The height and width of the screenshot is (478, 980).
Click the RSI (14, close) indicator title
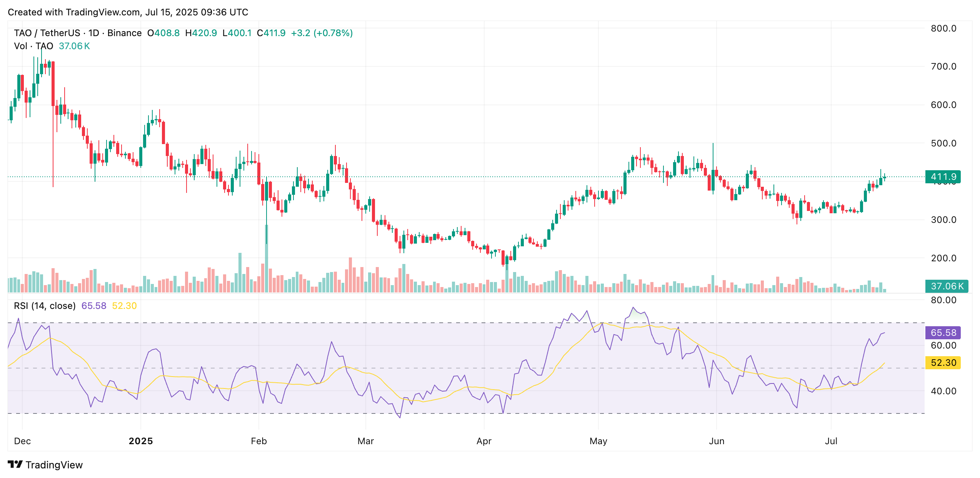(x=46, y=305)
